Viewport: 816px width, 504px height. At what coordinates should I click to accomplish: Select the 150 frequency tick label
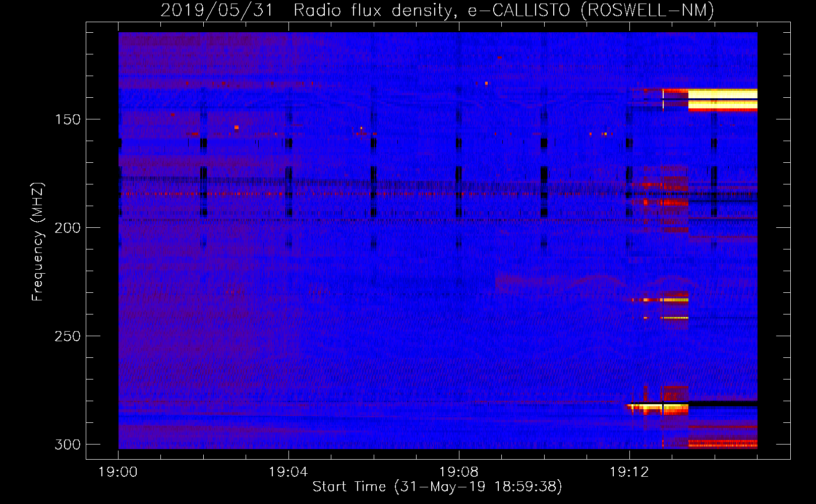point(68,119)
